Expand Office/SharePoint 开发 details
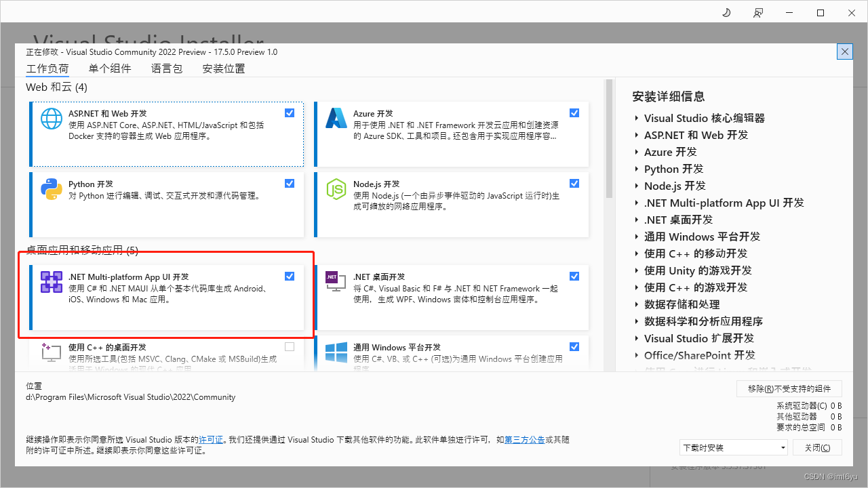The height and width of the screenshot is (488, 868). [637, 355]
